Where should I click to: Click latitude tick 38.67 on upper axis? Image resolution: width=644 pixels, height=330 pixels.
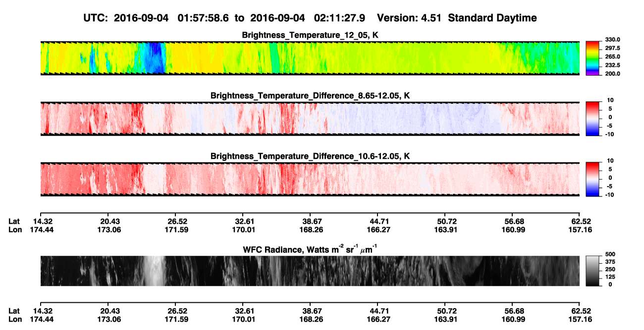coord(312,222)
